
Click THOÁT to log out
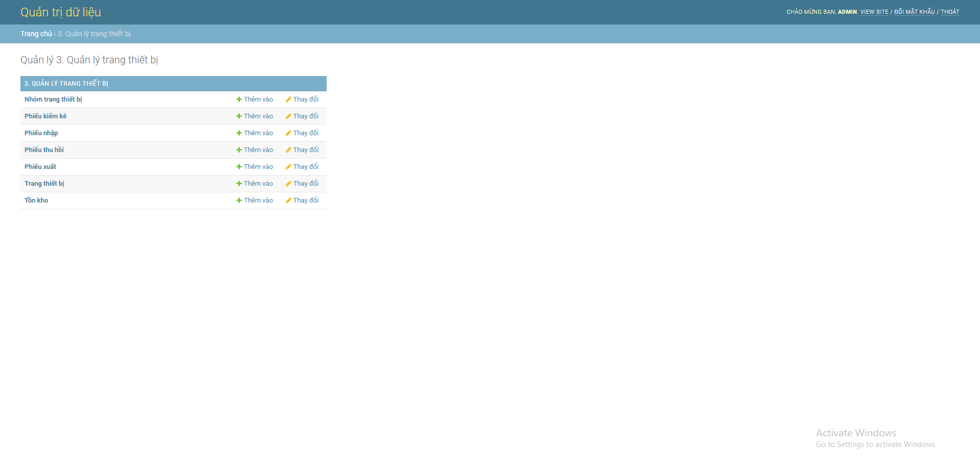point(950,11)
